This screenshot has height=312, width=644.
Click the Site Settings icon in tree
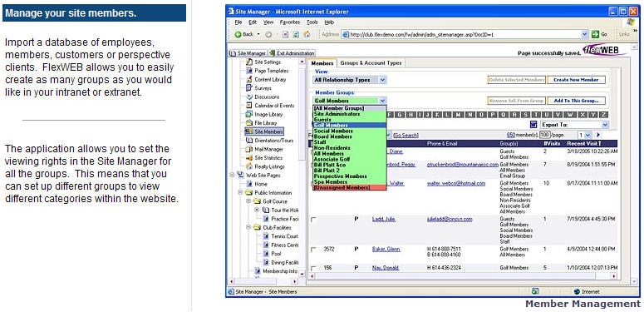(249, 62)
